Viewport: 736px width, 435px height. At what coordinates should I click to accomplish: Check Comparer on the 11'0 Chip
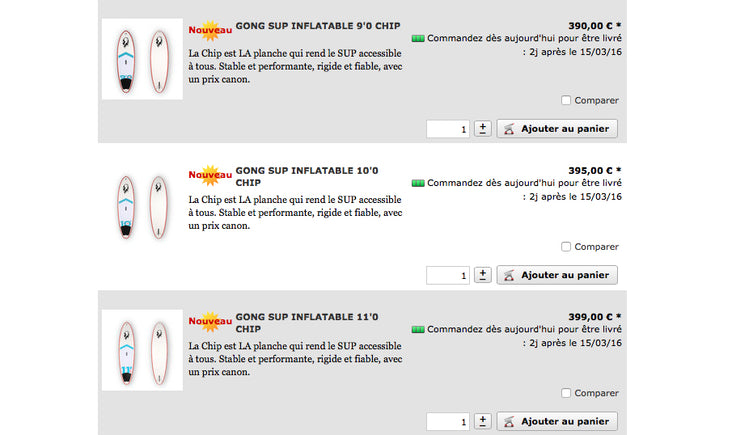566,393
